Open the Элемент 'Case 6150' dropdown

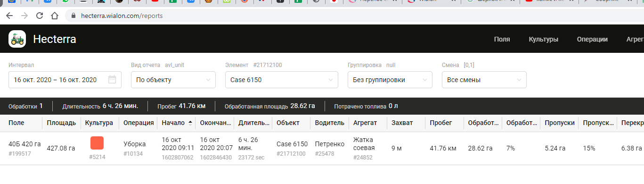pos(282,80)
